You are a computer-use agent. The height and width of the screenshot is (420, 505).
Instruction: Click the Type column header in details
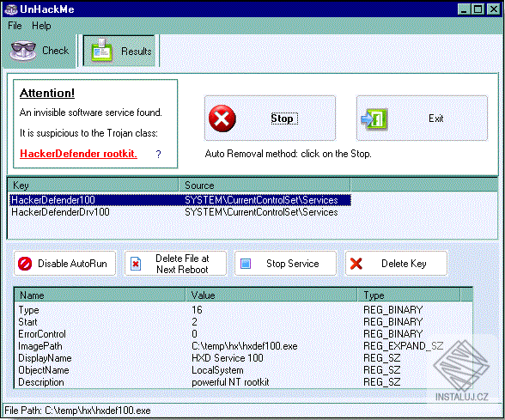[409, 295]
